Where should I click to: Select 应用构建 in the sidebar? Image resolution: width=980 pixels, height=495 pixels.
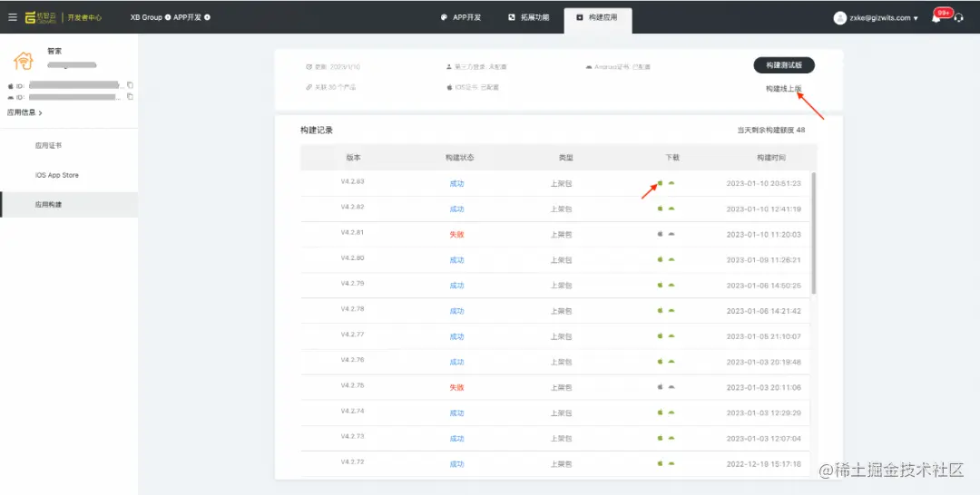(69, 205)
